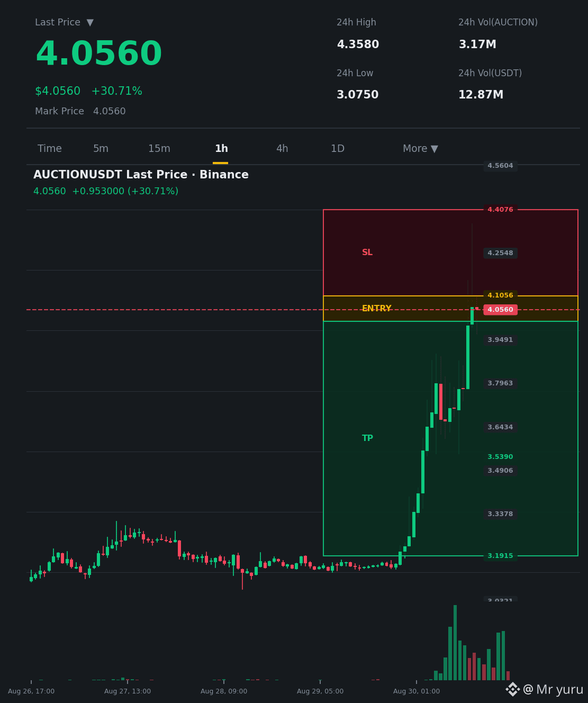Click the 3.9491 axis price label
This screenshot has width=588, height=703.
click(x=500, y=340)
